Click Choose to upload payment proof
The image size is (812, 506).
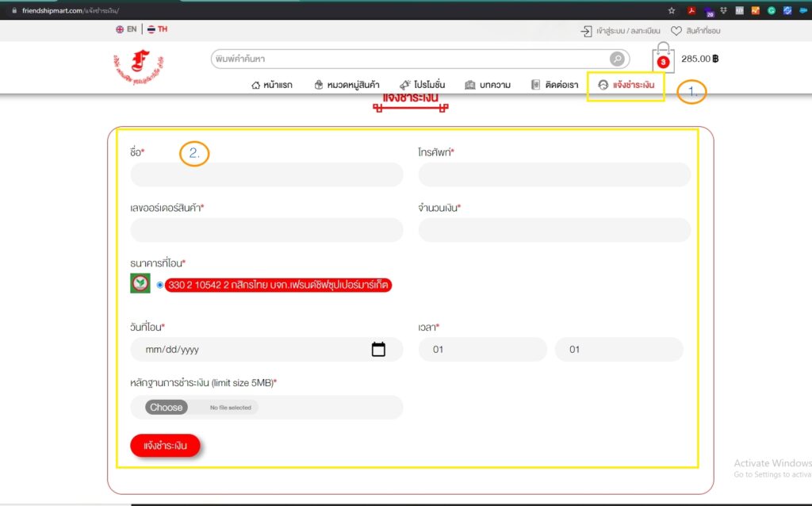(x=167, y=408)
